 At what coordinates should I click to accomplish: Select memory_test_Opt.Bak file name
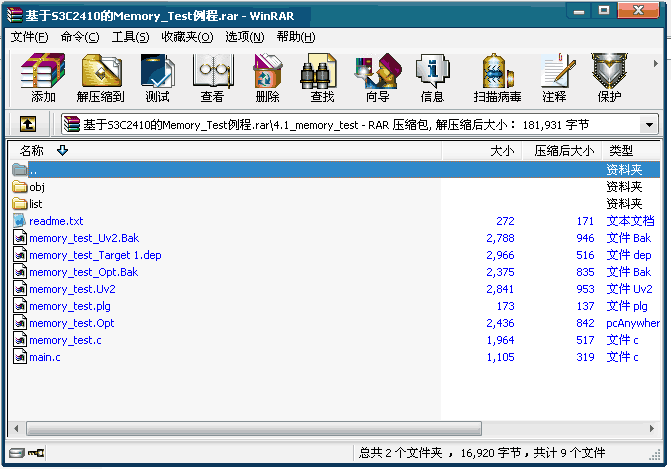83,272
